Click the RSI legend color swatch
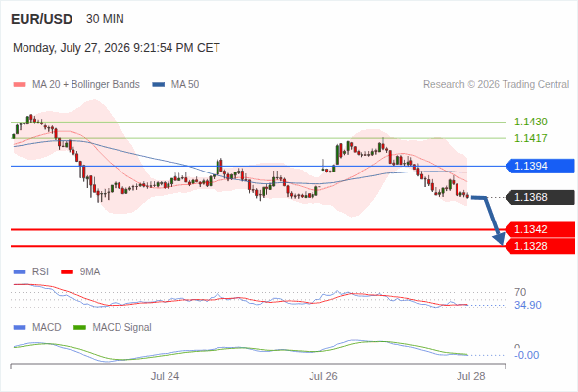 pos(20,272)
